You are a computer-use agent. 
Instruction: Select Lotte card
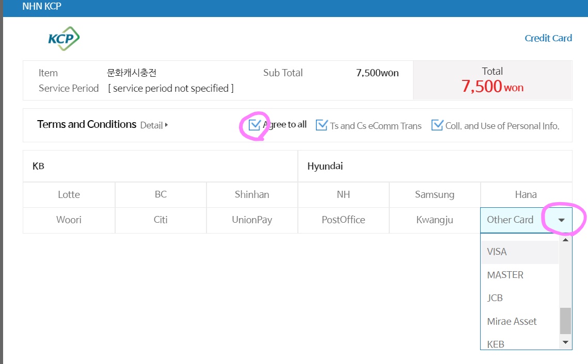[x=69, y=195]
